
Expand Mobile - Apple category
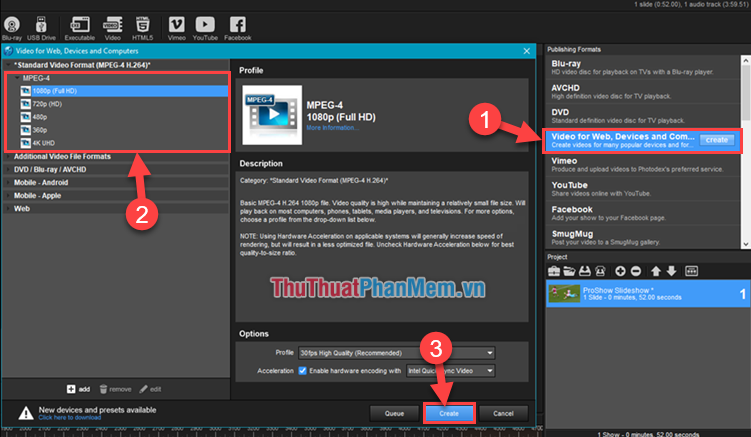click(x=8, y=196)
